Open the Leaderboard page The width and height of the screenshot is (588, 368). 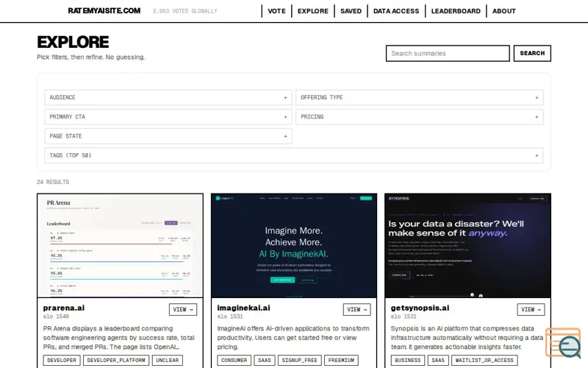(456, 11)
